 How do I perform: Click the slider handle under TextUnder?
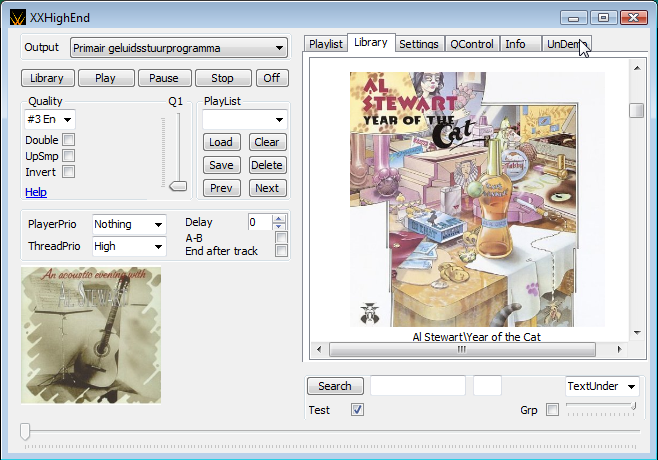[x=634, y=406]
